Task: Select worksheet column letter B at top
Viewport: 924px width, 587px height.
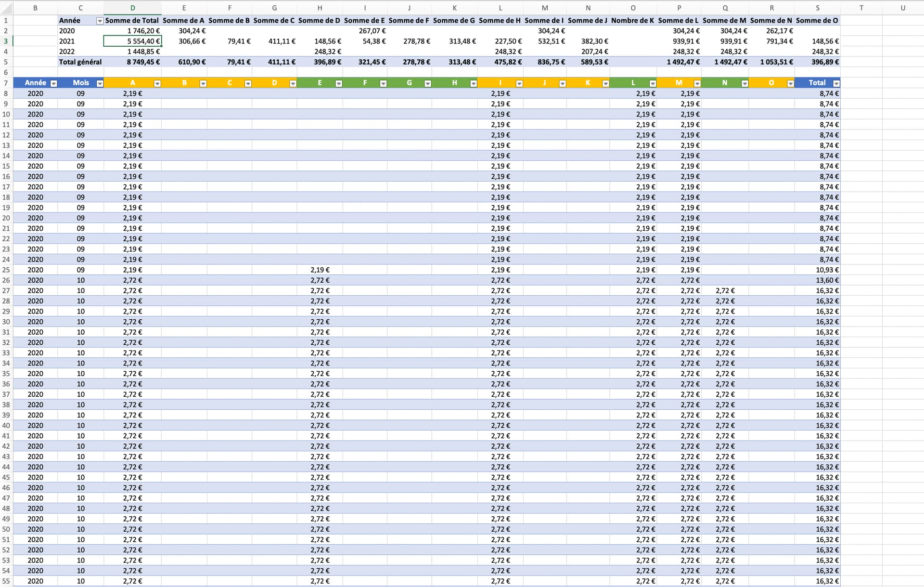Action: [35, 8]
